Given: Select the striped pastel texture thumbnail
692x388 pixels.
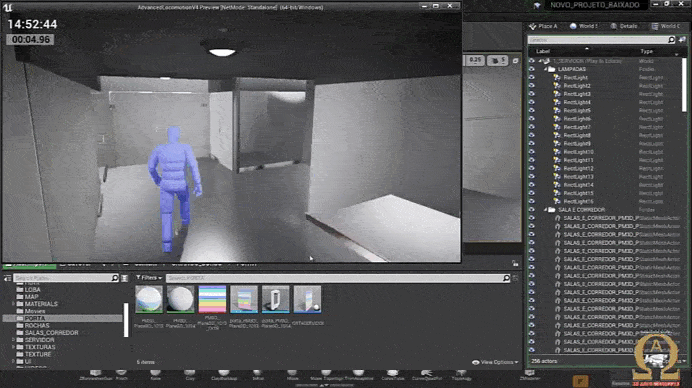Looking at the screenshot, I should click(x=212, y=299).
